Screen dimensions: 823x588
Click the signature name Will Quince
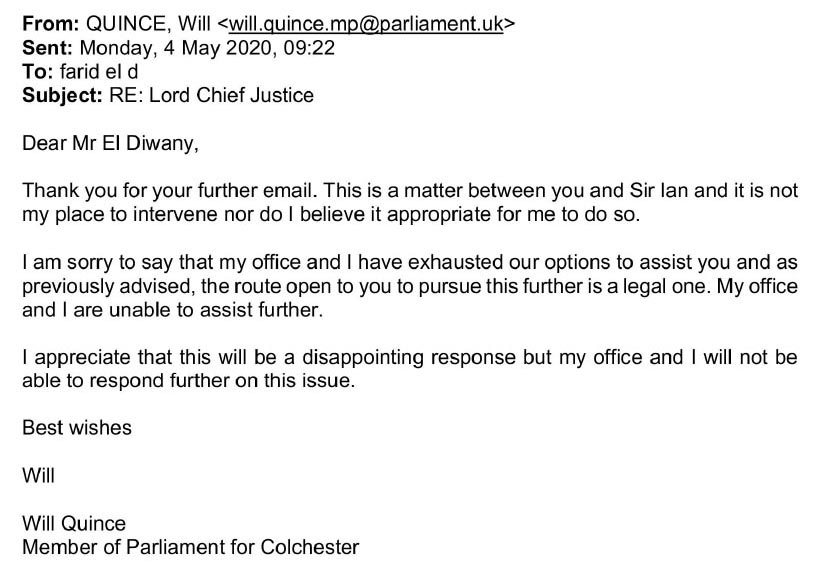click(74, 524)
